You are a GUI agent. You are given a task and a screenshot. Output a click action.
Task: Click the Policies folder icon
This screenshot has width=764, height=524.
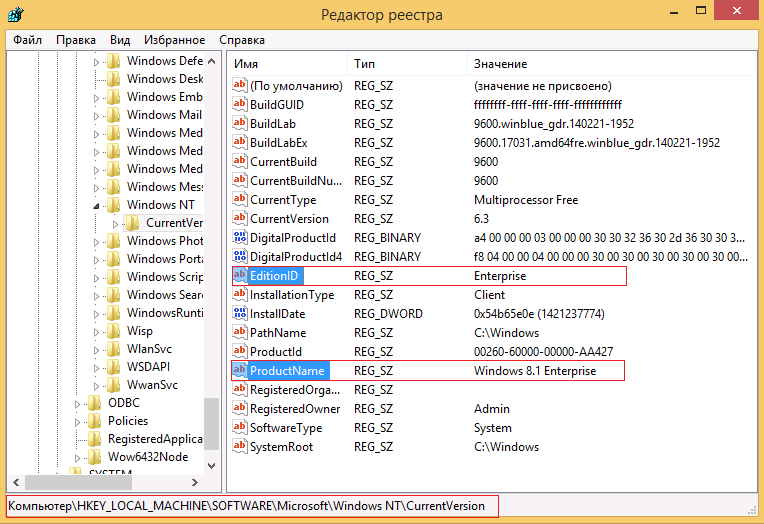coord(94,421)
